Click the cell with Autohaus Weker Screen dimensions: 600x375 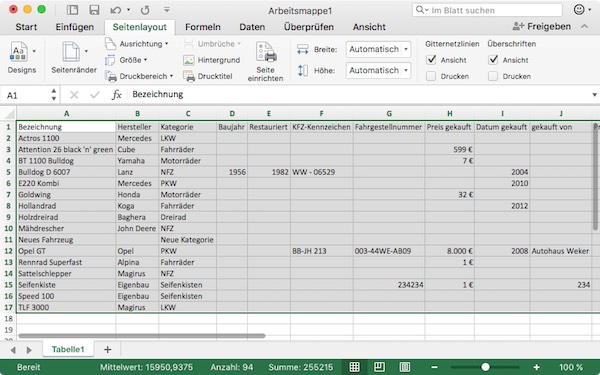pos(560,251)
